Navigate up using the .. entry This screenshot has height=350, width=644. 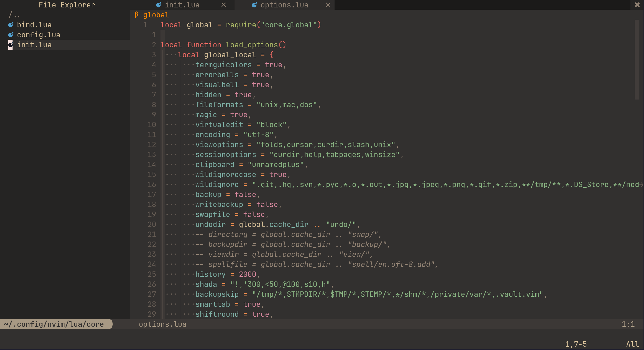coord(14,15)
